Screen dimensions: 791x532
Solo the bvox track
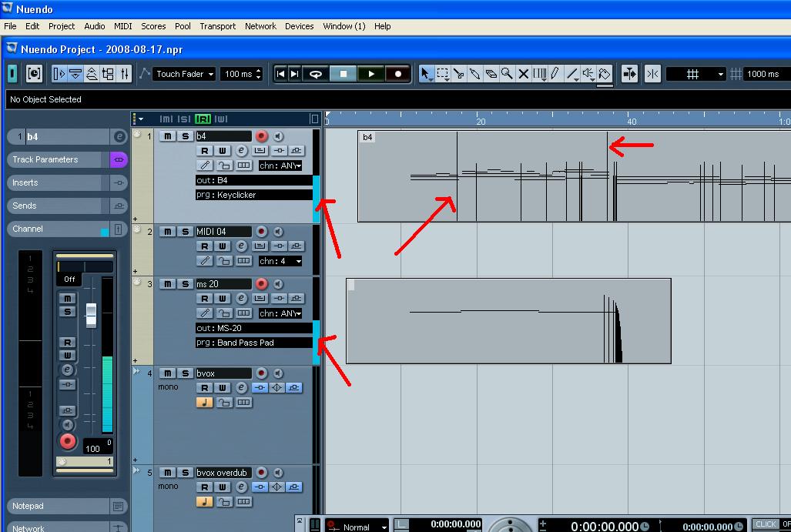185,373
